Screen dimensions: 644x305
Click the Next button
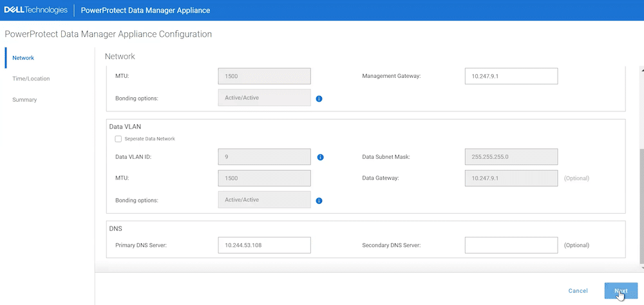click(x=621, y=291)
